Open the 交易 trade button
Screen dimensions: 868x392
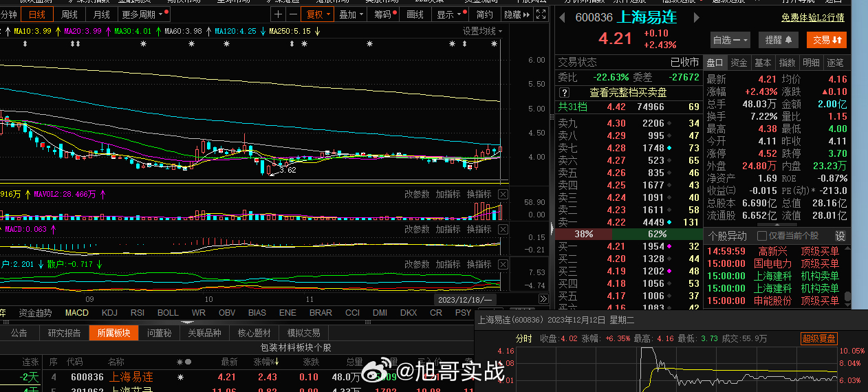(827, 40)
